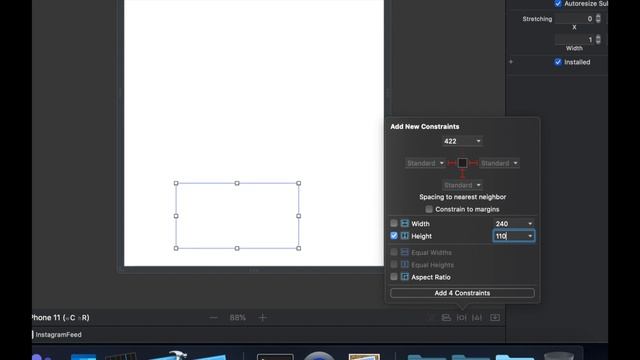Click the Add 4 Constraints button
Image resolution: width=640 pixels, height=360 pixels.
pyautogui.click(x=462, y=293)
